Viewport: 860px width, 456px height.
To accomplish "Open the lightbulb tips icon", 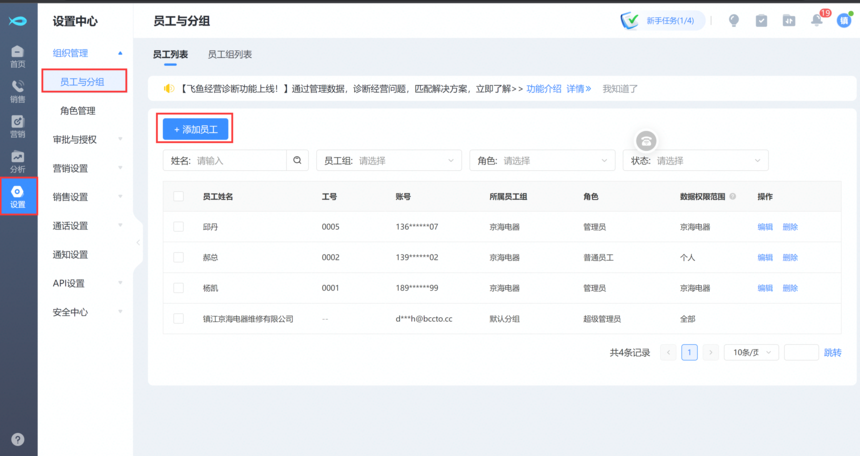I will click(734, 21).
